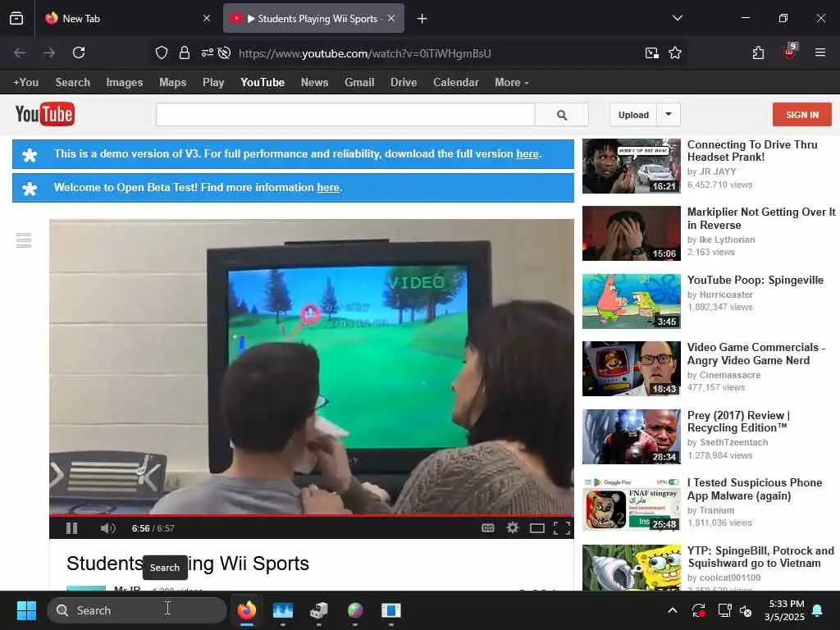Viewport: 840px width, 630px height.
Task: Focus the YouTube search input field
Action: (345, 115)
